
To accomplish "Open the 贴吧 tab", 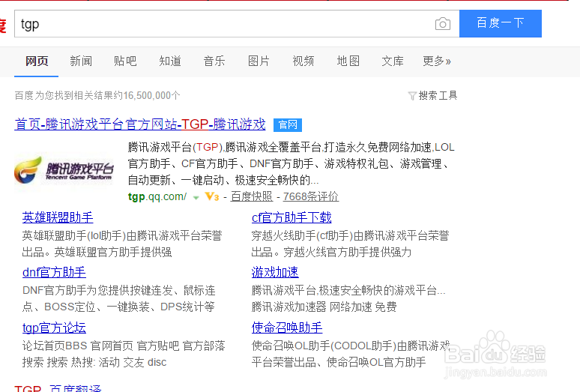I will pos(125,61).
